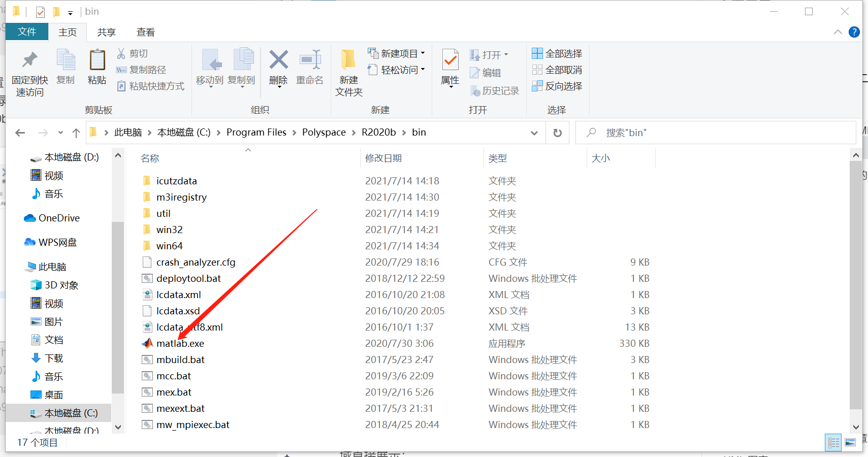Click the Refresh button by address bar
The height and width of the screenshot is (457, 868).
[558, 133]
